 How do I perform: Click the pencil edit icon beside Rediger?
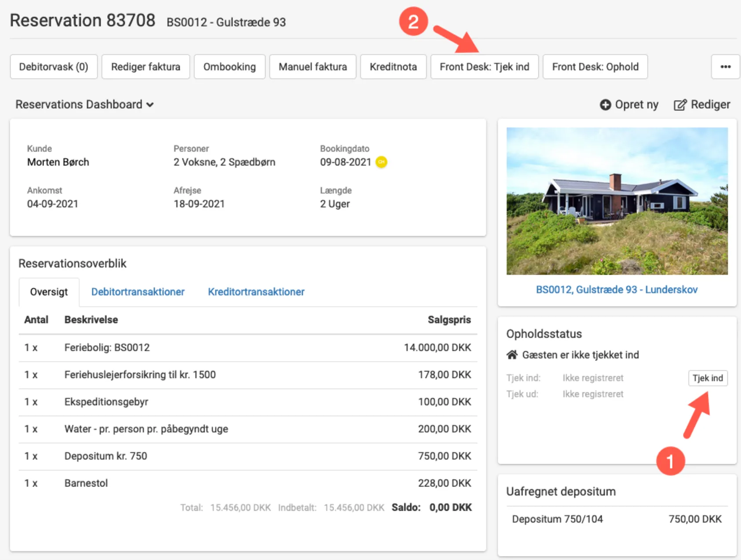click(x=679, y=105)
